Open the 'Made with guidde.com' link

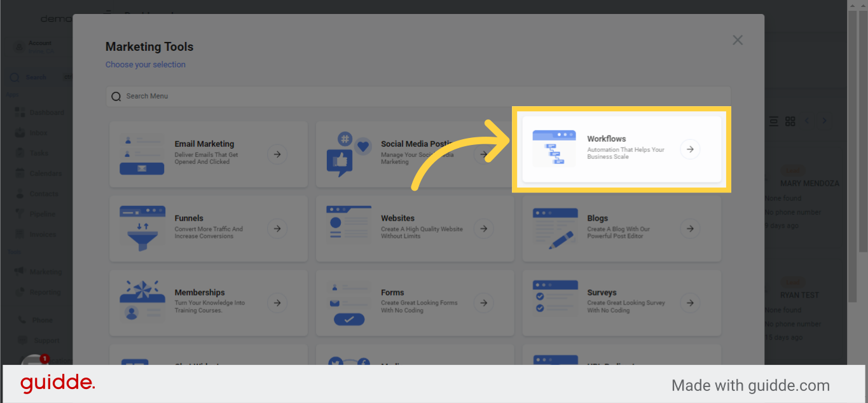click(750, 385)
